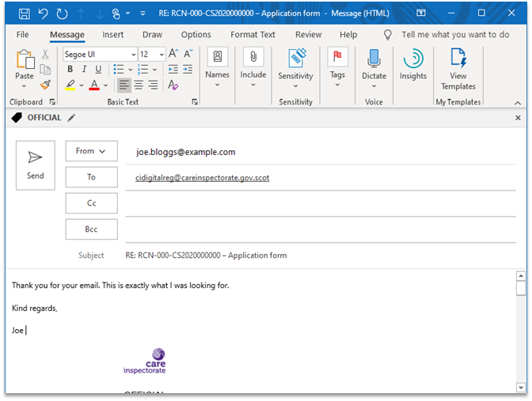Open the Include paperclip attachment menu
Viewport: 532px width, 401px height.
point(253,68)
